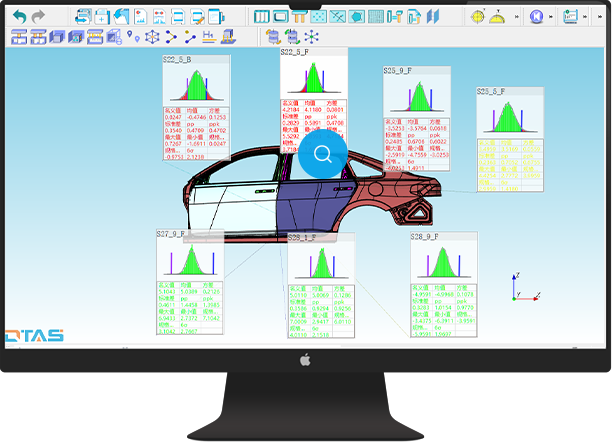Click the redo arrow in toolbar
The width and height of the screenshot is (612, 442).
(x=38, y=17)
